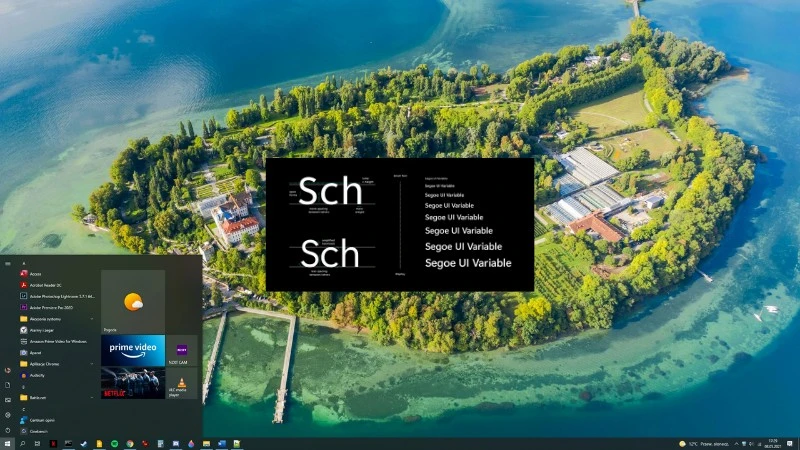800x450 pixels.
Task: Expand the Start menu hamburger button
Action: tap(8, 264)
